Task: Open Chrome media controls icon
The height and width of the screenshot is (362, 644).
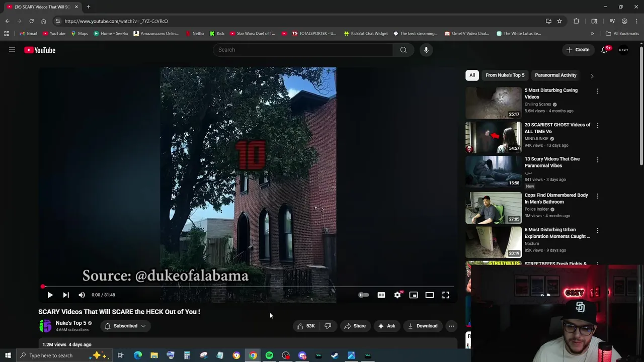Action: [612, 21]
